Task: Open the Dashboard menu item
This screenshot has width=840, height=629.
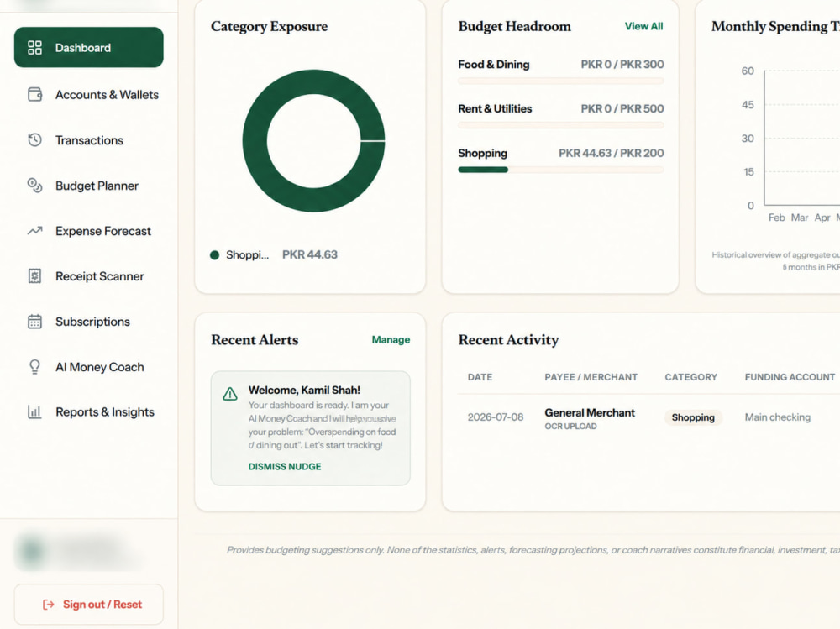Action: [89, 47]
